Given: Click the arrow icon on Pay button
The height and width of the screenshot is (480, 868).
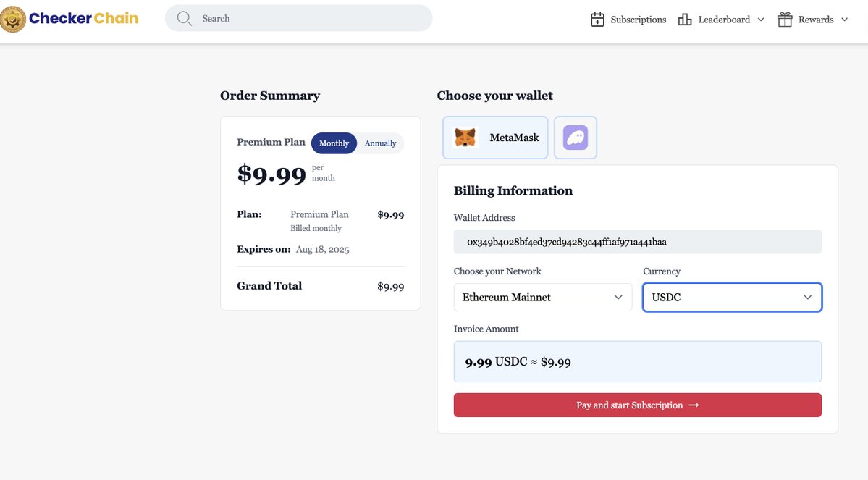Looking at the screenshot, I should (694, 405).
